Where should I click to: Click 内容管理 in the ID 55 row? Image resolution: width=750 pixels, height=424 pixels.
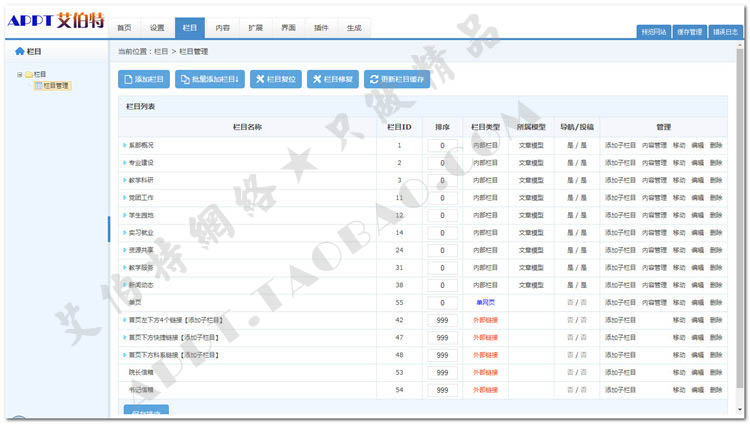[654, 302]
